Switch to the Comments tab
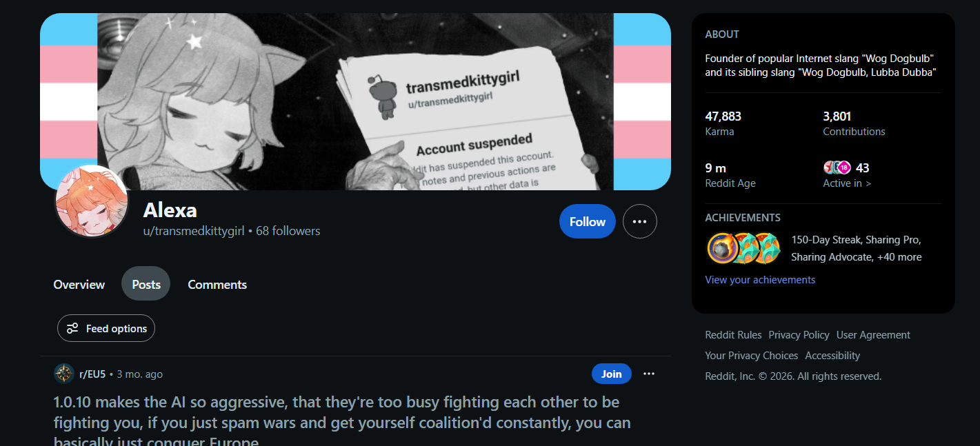980x446 pixels. [x=217, y=284]
